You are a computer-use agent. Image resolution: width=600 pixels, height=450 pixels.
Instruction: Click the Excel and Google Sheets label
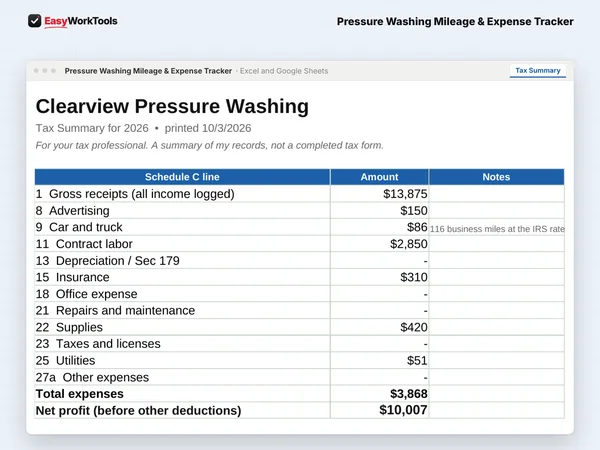pos(284,71)
